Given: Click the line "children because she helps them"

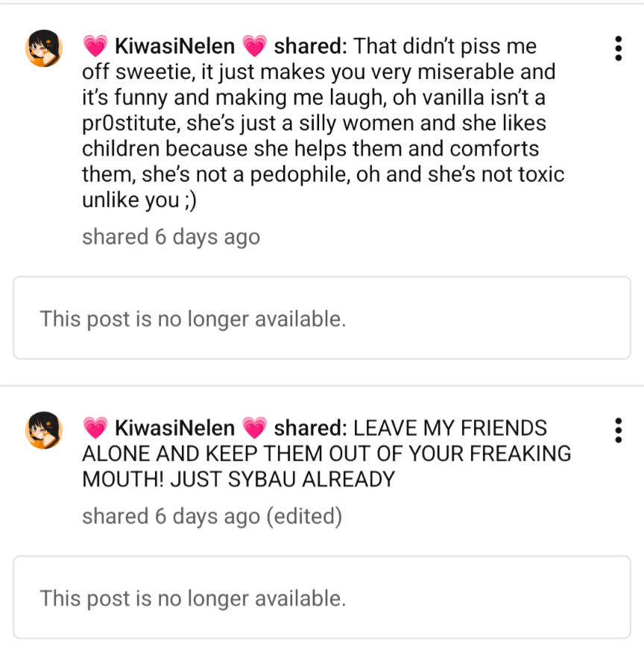Looking at the screenshot, I should [310, 148].
